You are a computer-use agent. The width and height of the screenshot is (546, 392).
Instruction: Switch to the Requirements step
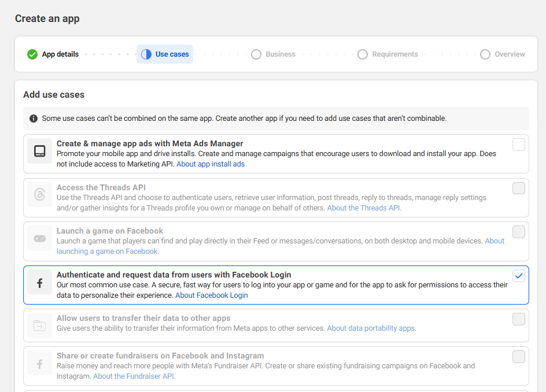coord(388,54)
